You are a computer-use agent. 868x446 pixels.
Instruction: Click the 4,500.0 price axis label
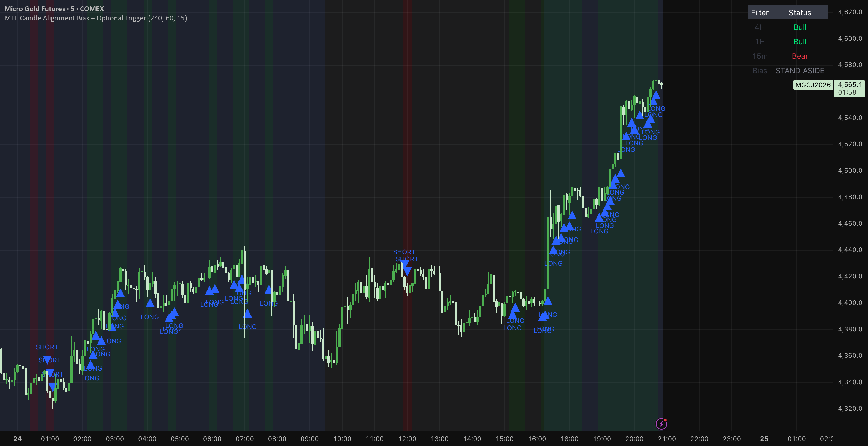coord(850,171)
